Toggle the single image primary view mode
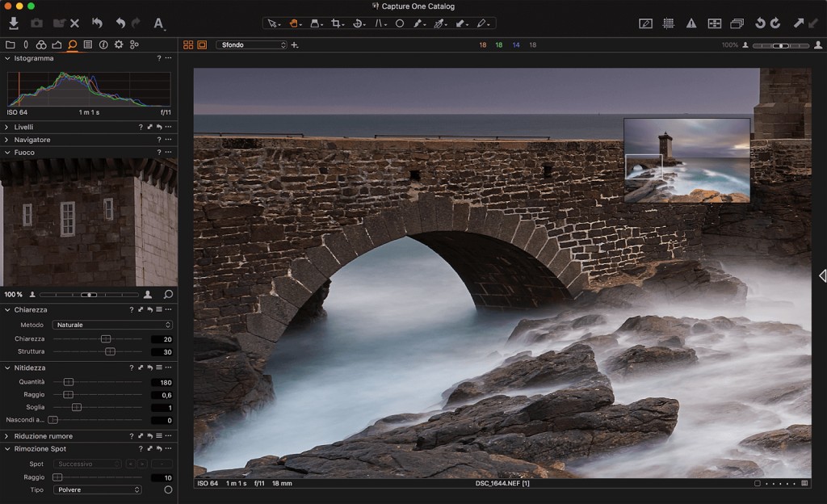 pos(202,44)
